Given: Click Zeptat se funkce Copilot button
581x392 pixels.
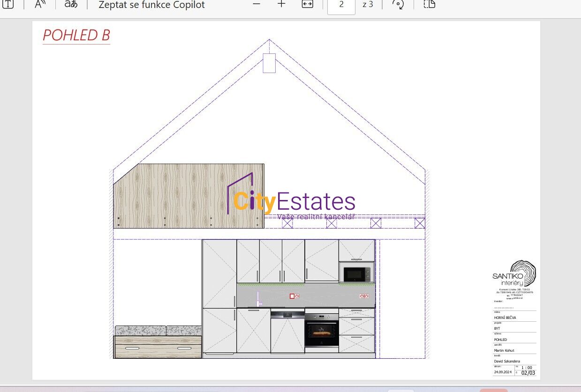Looking at the screenshot, I should click(151, 5).
